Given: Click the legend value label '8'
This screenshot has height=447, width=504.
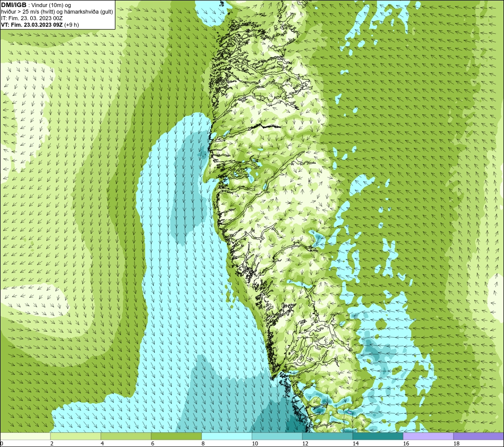Looking at the screenshot, I should pyautogui.click(x=203, y=444).
